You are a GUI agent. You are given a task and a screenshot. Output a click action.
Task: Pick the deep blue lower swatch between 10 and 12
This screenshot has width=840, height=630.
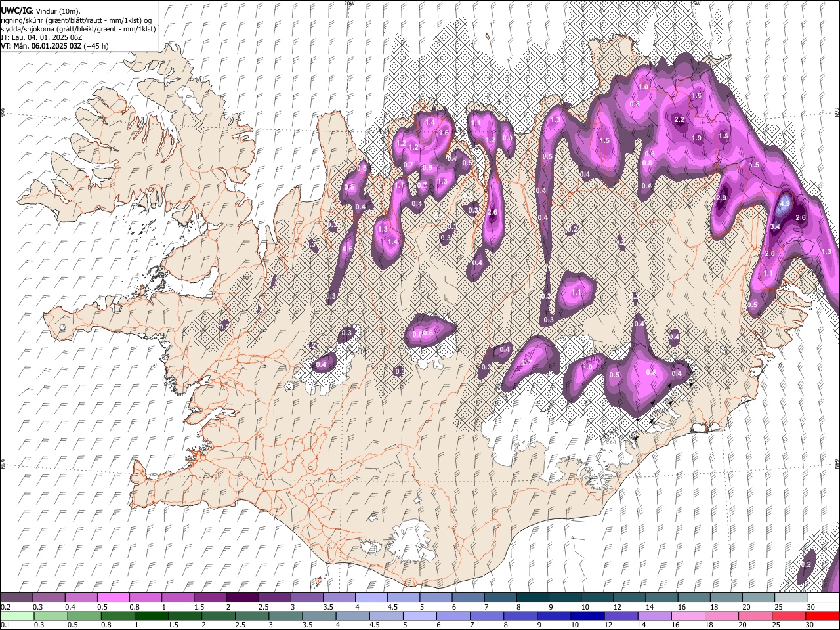click(x=587, y=616)
